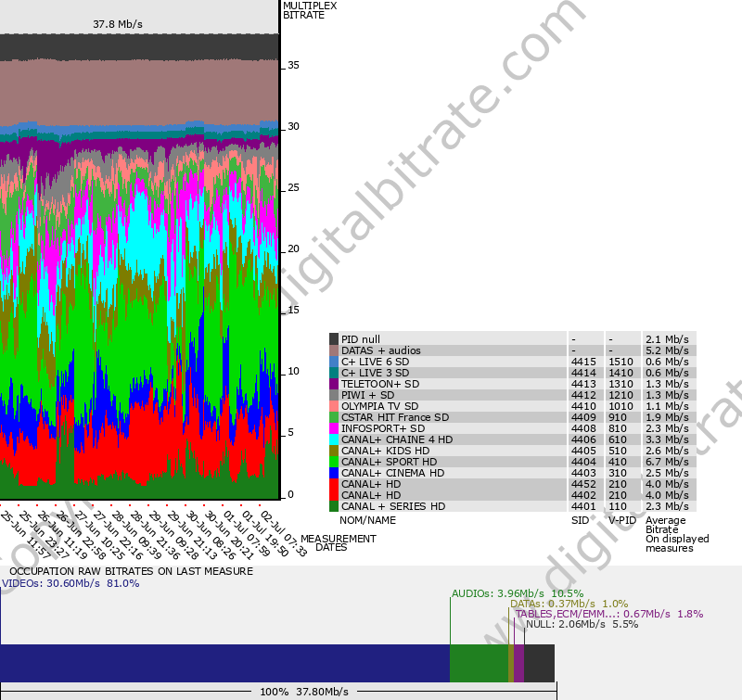Select the TELETOON+ SD channel name
742x700 pixels.
380,384
